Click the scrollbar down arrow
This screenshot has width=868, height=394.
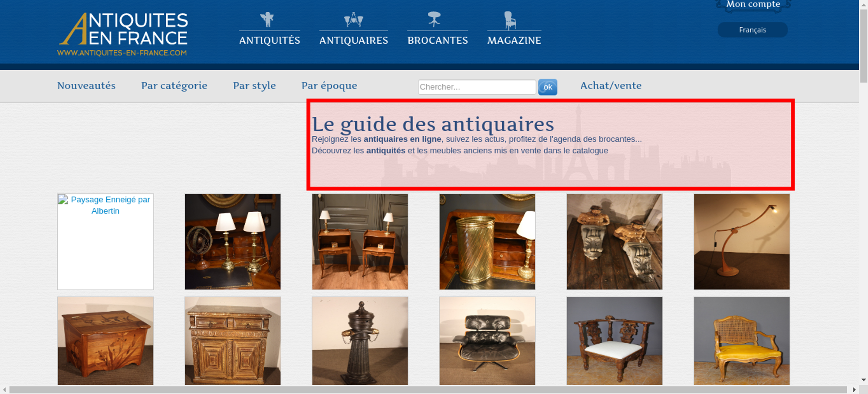(x=863, y=380)
